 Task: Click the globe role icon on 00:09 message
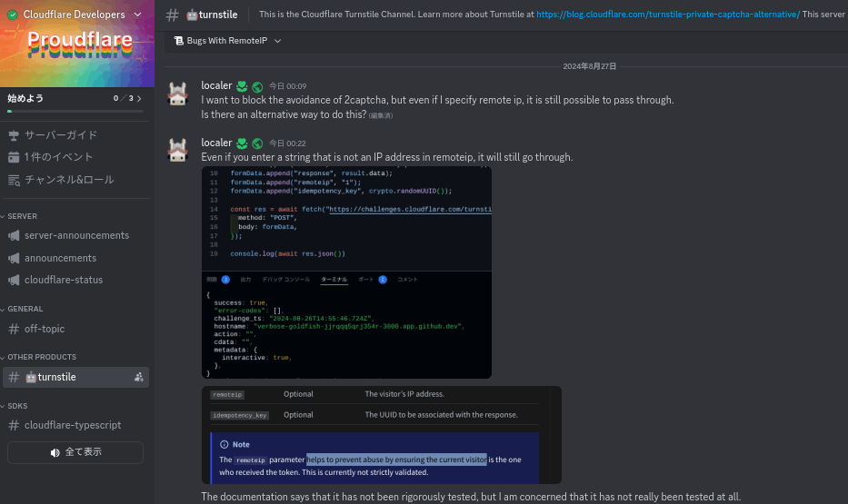pyautogui.click(x=257, y=86)
